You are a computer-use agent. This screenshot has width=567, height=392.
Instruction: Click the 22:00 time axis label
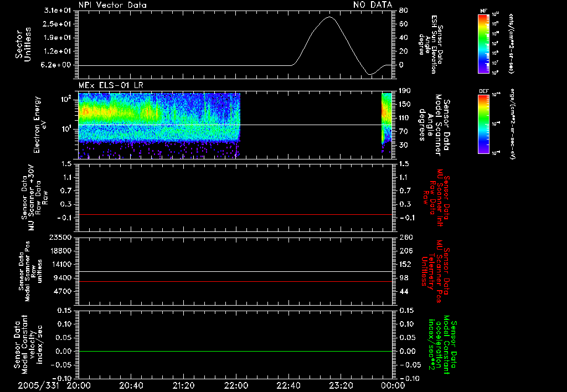click(x=236, y=385)
